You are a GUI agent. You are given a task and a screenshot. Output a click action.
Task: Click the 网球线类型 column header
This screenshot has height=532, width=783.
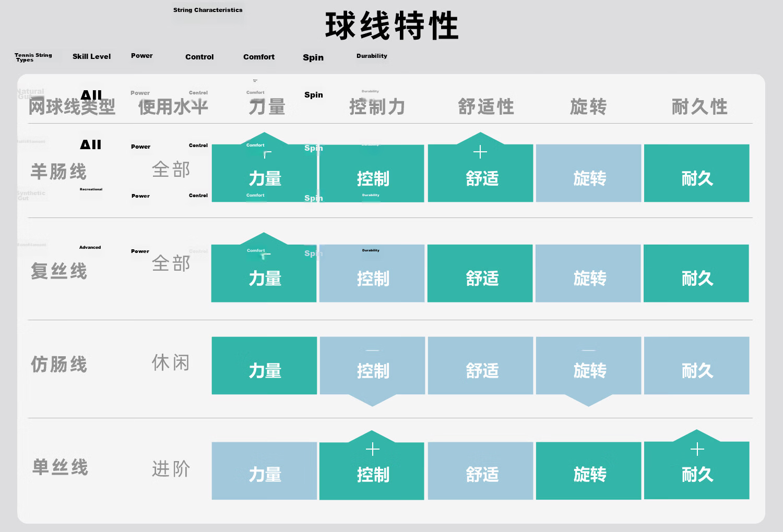click(72, 107)
